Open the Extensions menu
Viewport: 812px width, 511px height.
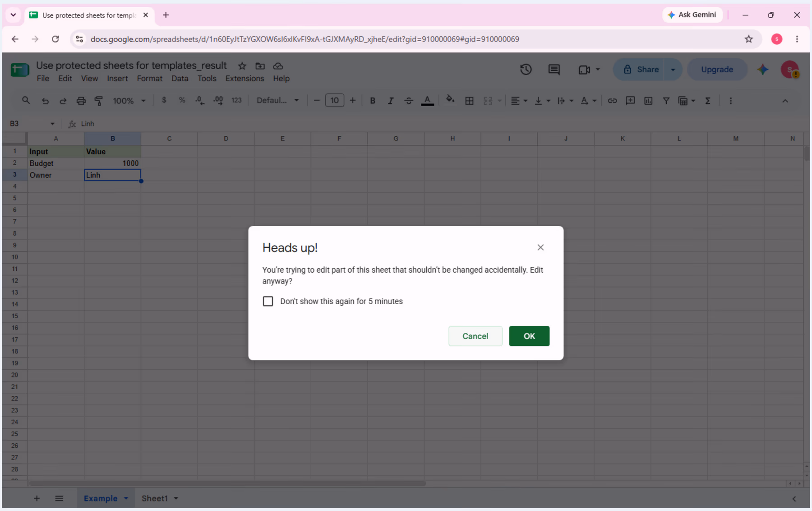(x=245, y=79)
